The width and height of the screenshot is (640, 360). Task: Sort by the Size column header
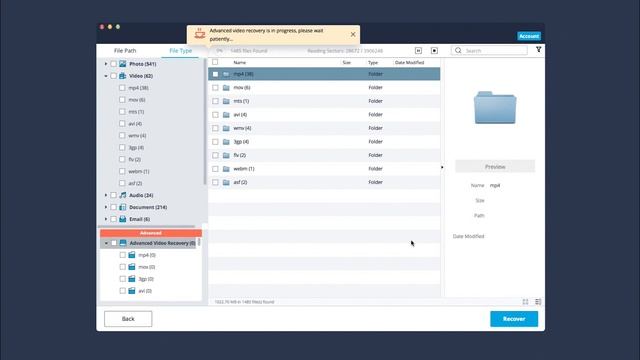pyautogui.click(x=347, y=62)
